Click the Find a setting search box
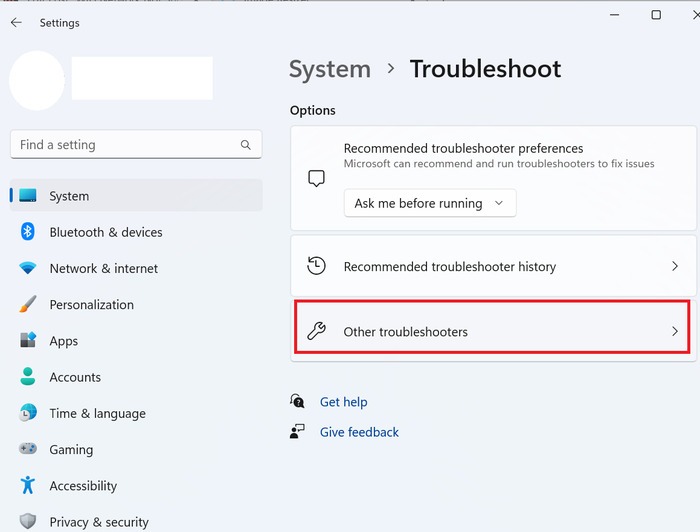Screen dimensions: 700x532 (x=136, y=145)
